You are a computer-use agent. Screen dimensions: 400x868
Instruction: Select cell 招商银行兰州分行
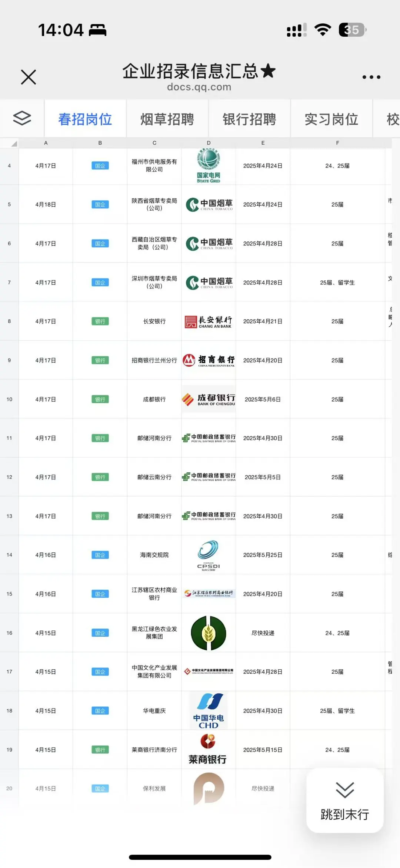pos(154,360)
